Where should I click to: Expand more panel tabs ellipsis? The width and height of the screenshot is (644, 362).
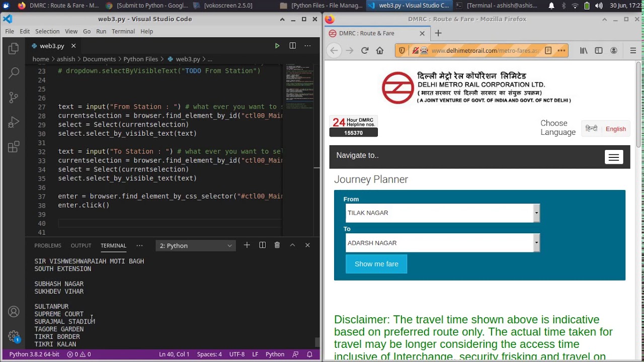click(139, 245)
